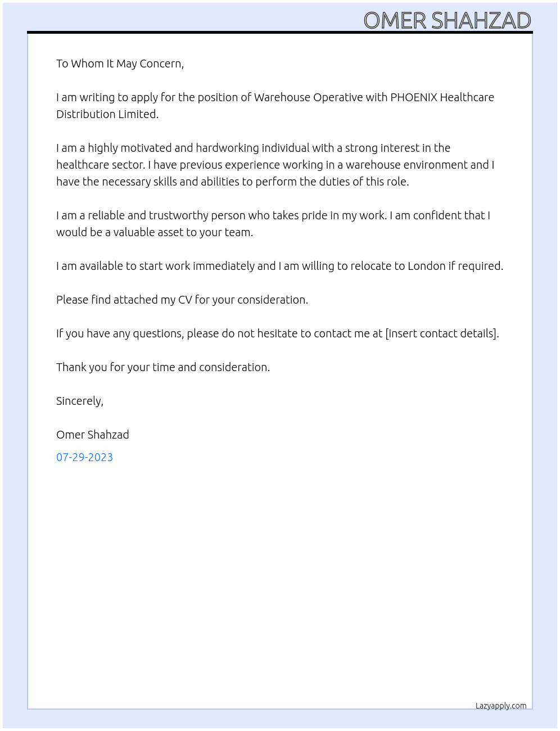
Task: Click 'valuable asset to your team' line
Action: coord(155,232)
